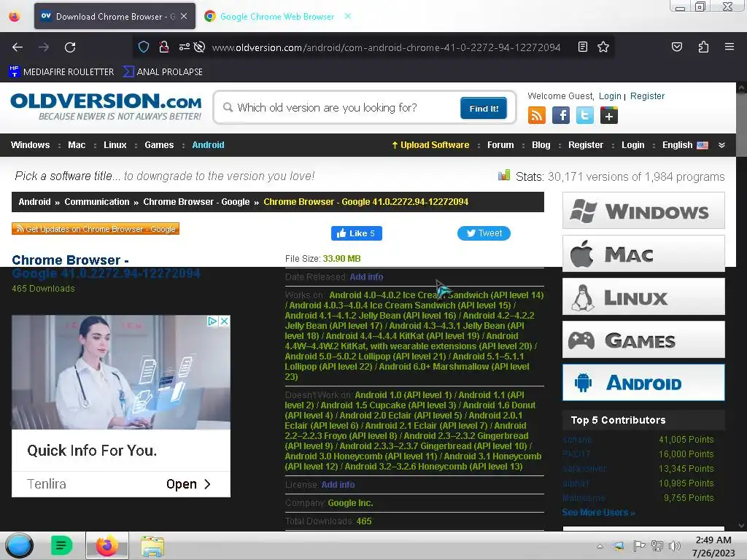Click the network tray icon
The image size is (747, 560).
click(657, 545)
